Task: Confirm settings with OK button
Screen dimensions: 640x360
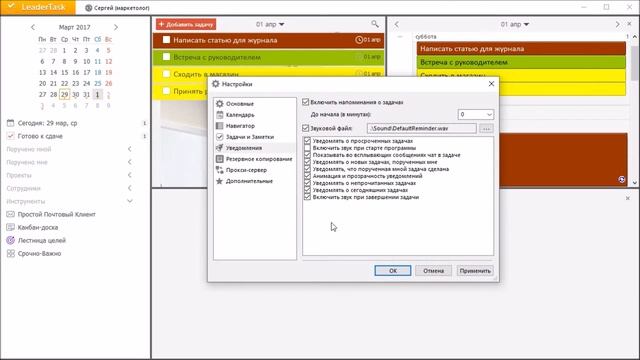Action: [393, 271]
